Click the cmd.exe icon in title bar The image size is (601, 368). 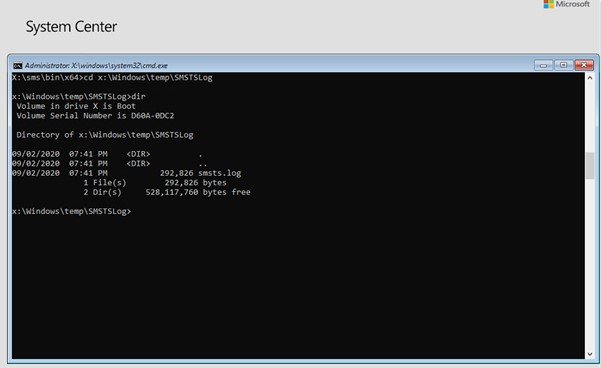18,66
